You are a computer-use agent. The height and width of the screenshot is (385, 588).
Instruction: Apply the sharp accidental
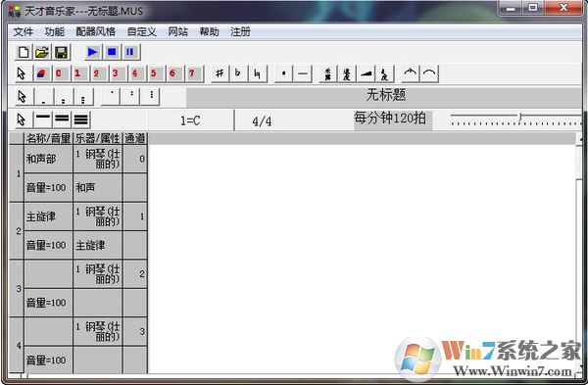coord(220,73)
